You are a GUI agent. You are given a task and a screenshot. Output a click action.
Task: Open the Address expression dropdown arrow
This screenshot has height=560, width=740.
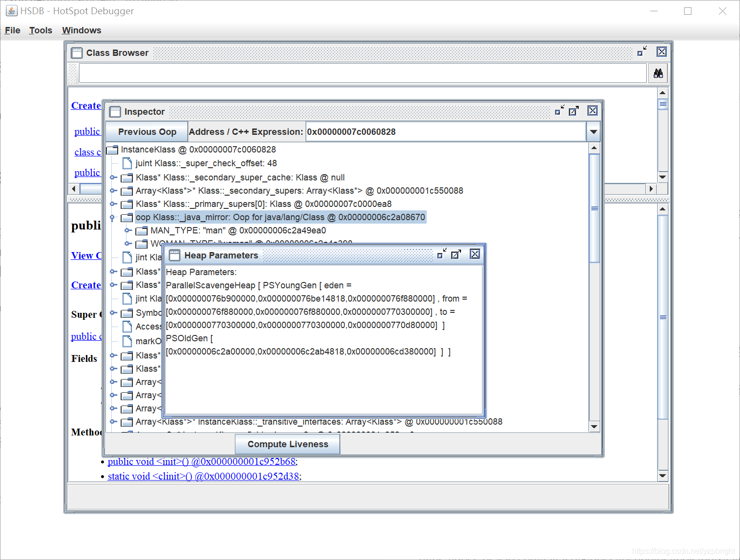pos(593,132)
